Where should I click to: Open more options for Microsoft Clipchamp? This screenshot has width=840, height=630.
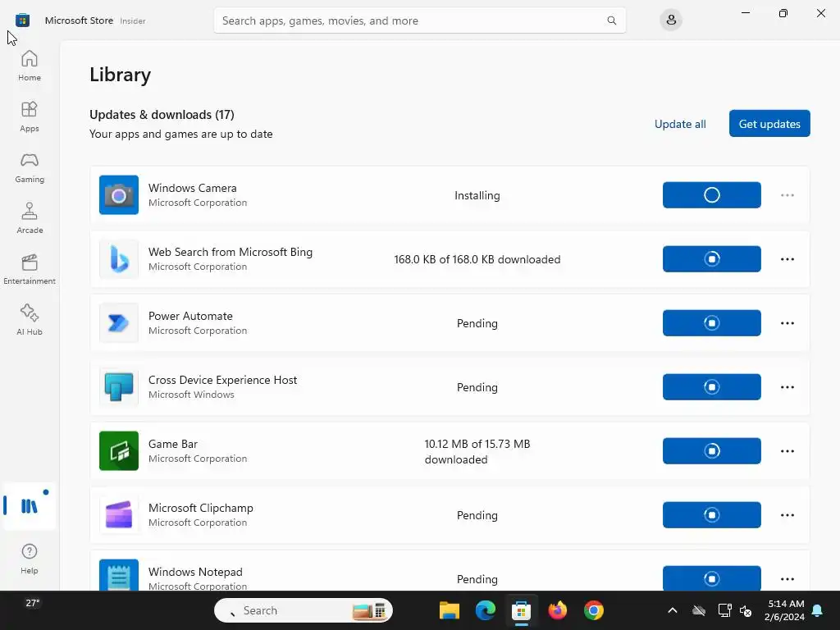tap(787, 515)
